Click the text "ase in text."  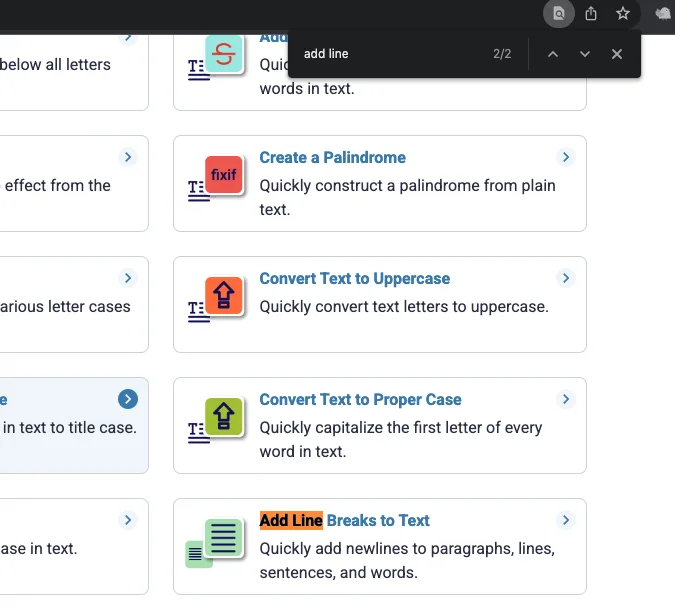[39, 549]
